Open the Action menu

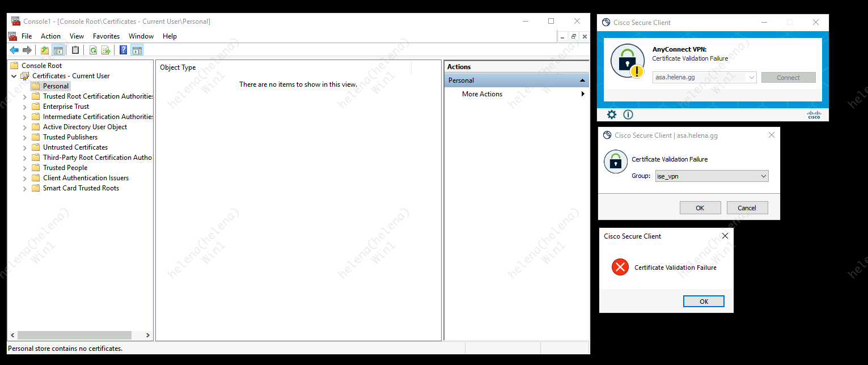[x=50, y=36]
